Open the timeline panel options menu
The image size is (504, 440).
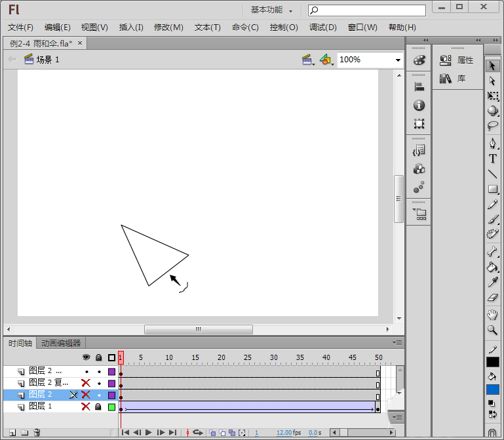397,343
